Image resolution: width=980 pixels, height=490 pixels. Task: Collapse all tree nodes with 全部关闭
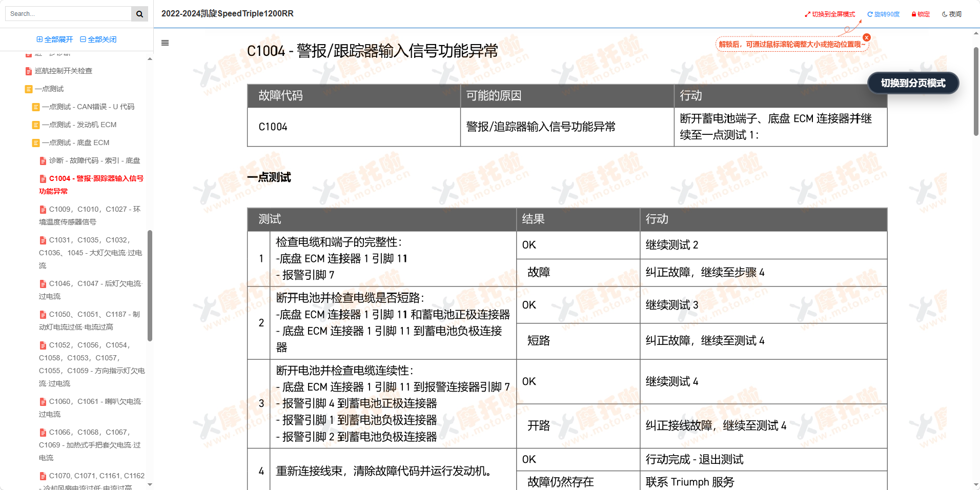pyautogui.click(x=98, y=39)
